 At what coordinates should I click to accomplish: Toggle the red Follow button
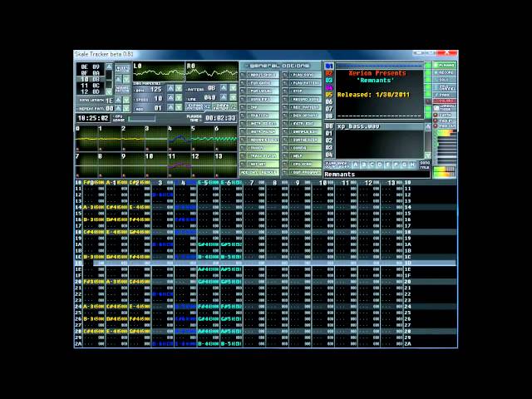click(x=444, y=101)
